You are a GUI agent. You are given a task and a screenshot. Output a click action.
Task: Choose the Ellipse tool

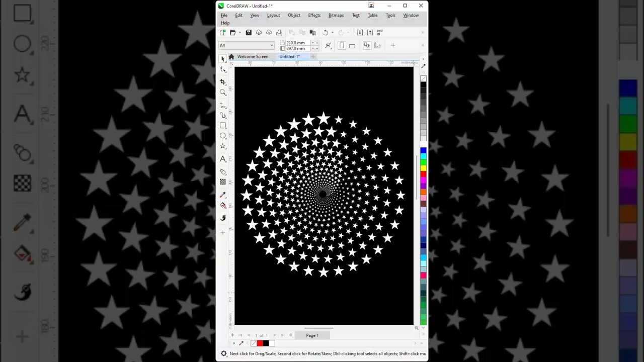click(x=223, y=136)
